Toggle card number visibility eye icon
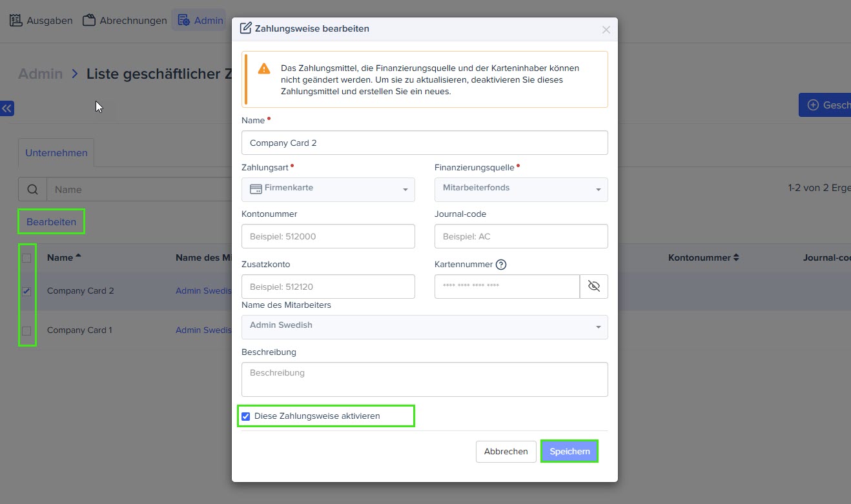The height and width of the screenshot is (504, 851). coord(594,287)
